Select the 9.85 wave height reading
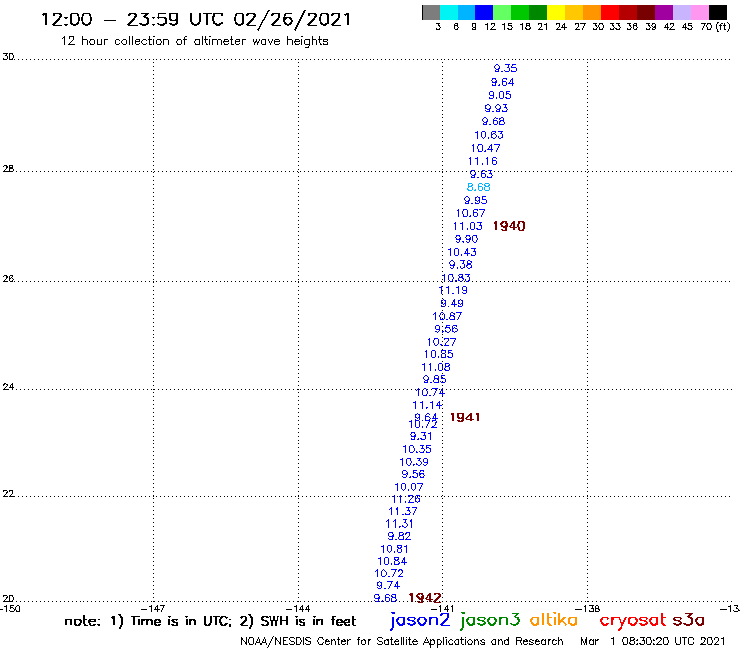740x650 pixels. pyautogui.click(x=435, y=380)
